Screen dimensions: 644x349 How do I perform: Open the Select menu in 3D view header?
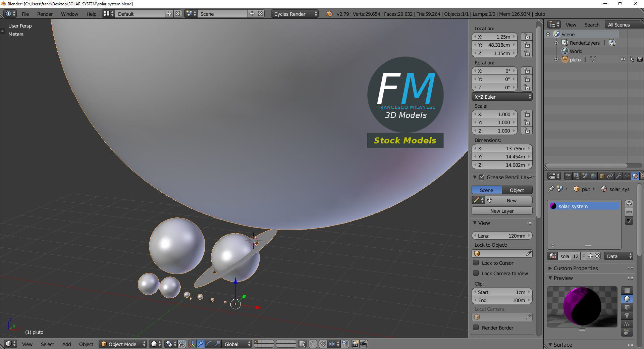[47, 344]
